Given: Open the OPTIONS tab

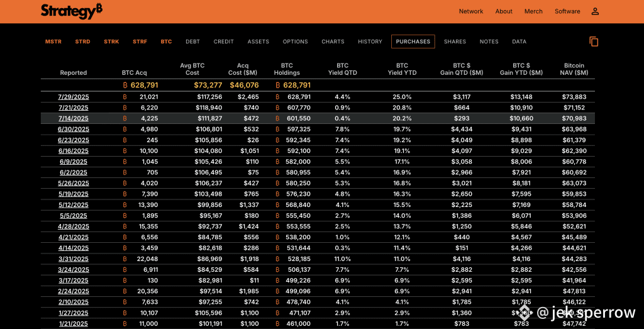Looking at the screenshot, I should coord(296,42).
